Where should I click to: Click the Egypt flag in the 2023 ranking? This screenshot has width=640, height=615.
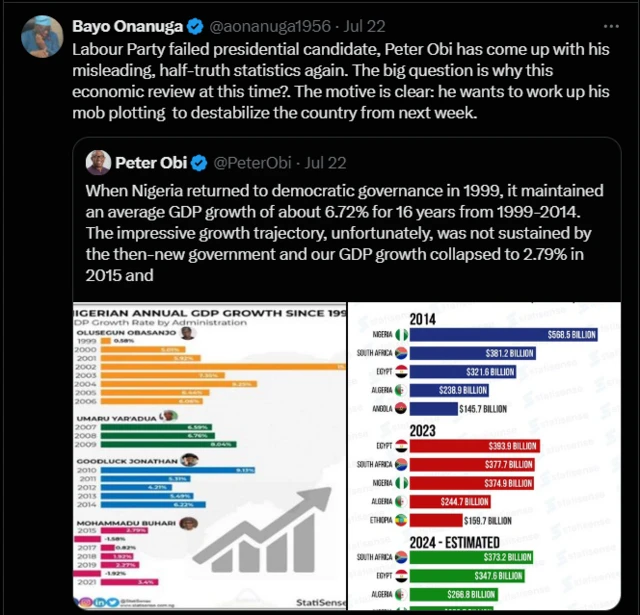tap(401, 447)
